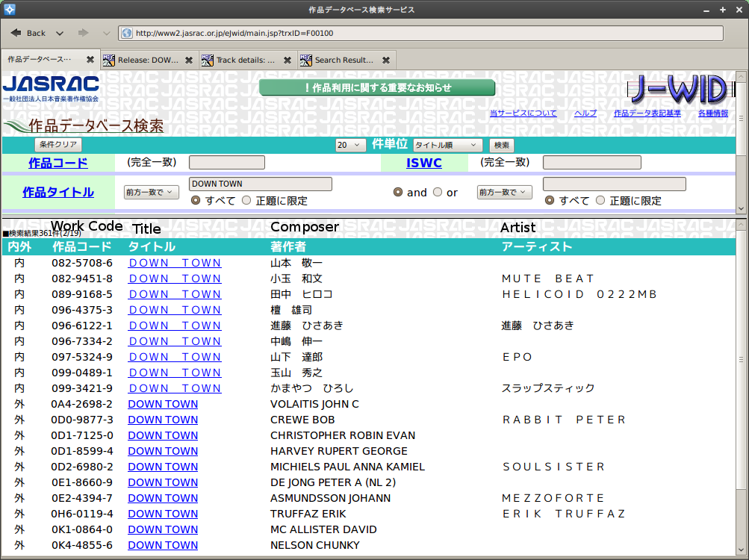Open DOWN TOWN link by TRUFFAZ ERIK
This screenshot has width=749, height=560.
(163, 514)
